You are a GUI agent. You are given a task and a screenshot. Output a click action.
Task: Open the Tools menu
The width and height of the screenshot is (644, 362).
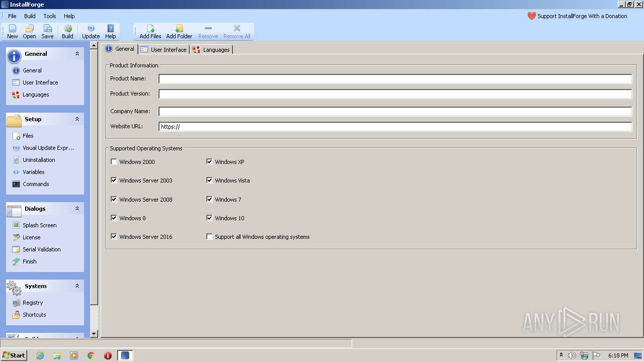[50, 16]
